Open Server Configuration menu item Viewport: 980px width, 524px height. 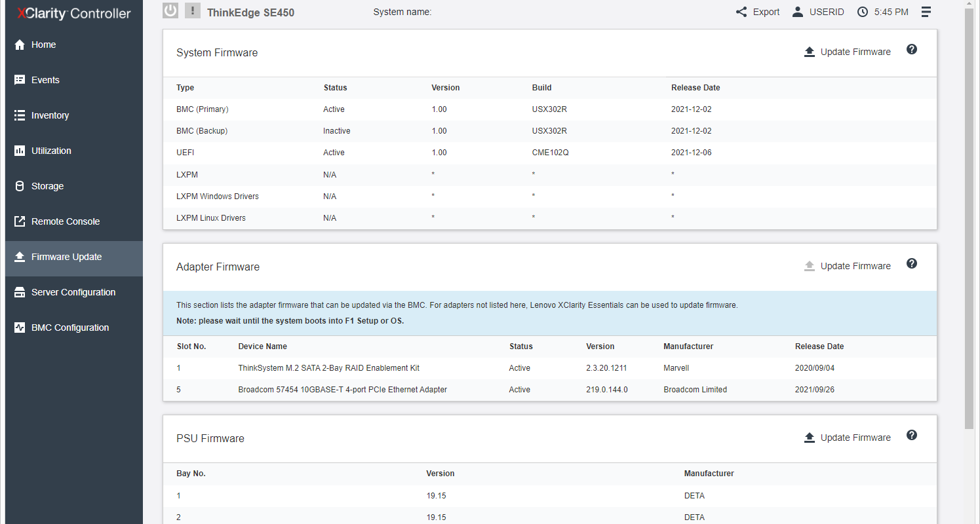tap(74, 292)
